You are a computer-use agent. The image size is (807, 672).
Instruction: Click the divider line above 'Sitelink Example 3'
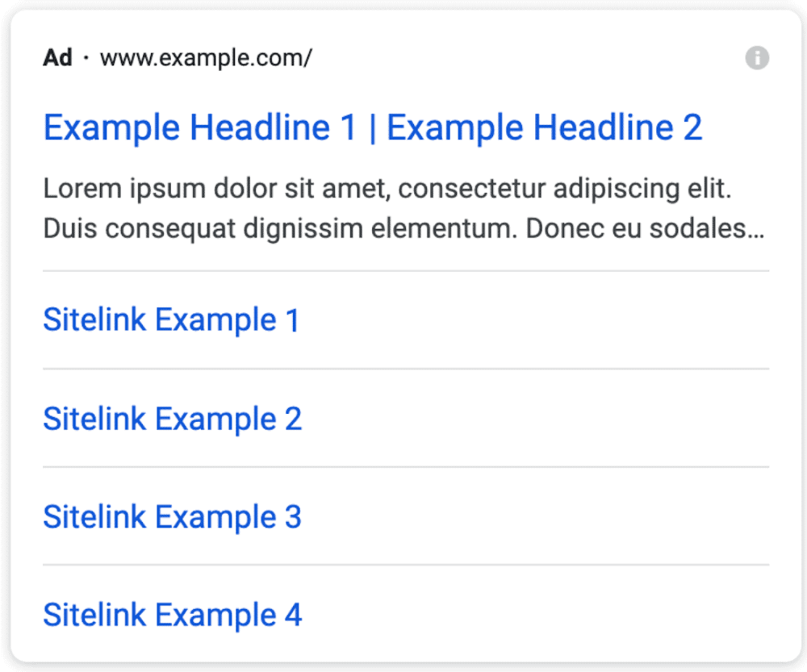[403, 465]
